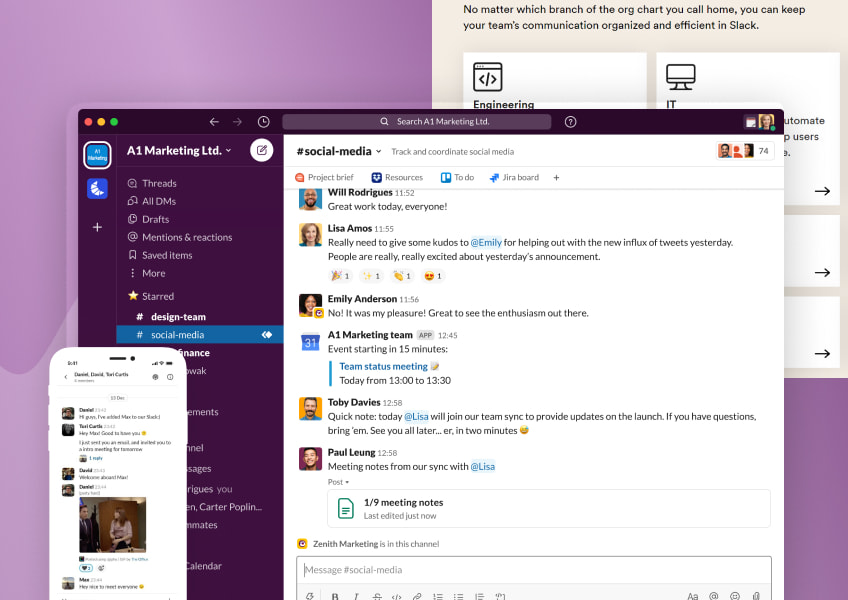Viewport: 848px width, 600px height.
Task: Select the social-media channel in sidebar
Action: click(x=200, y=335)
